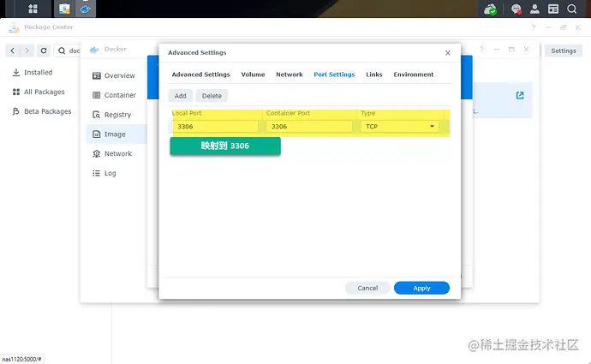Click the Local Port field with 3306

tap(215, 127)
